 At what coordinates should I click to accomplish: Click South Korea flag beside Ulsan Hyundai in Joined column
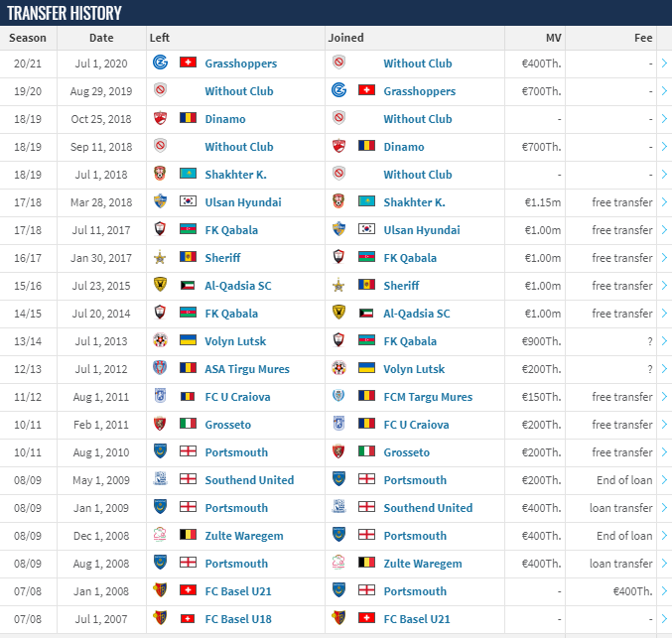(367, 229)
